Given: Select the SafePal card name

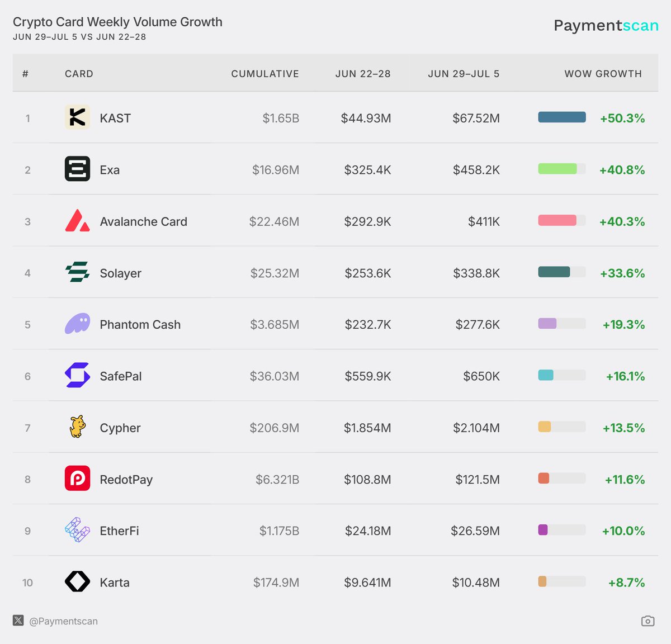Looking at the screenshot, I should tap(121, 376).
